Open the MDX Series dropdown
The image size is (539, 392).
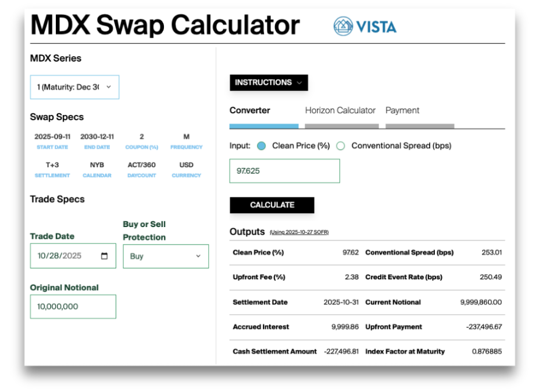pyautogui.click(x=74, y=87)
